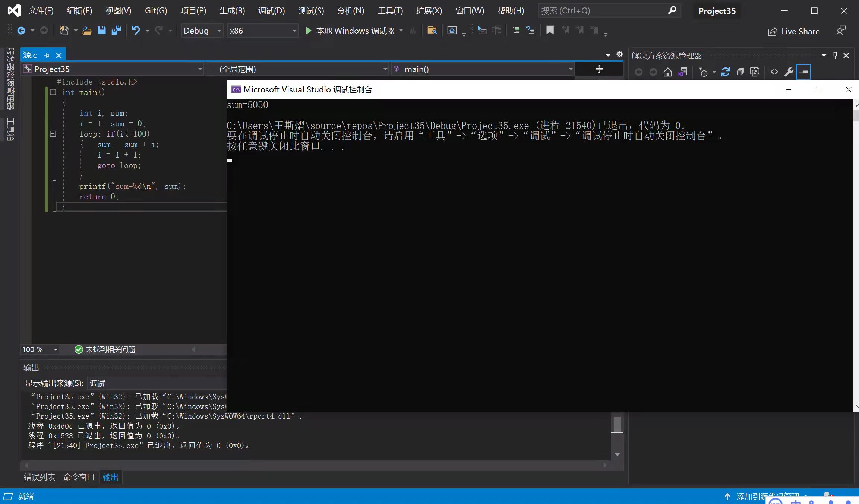This screenshot has height=504, width=859.
Task: Toggle preview selected items button
Action: click(803, 72)
